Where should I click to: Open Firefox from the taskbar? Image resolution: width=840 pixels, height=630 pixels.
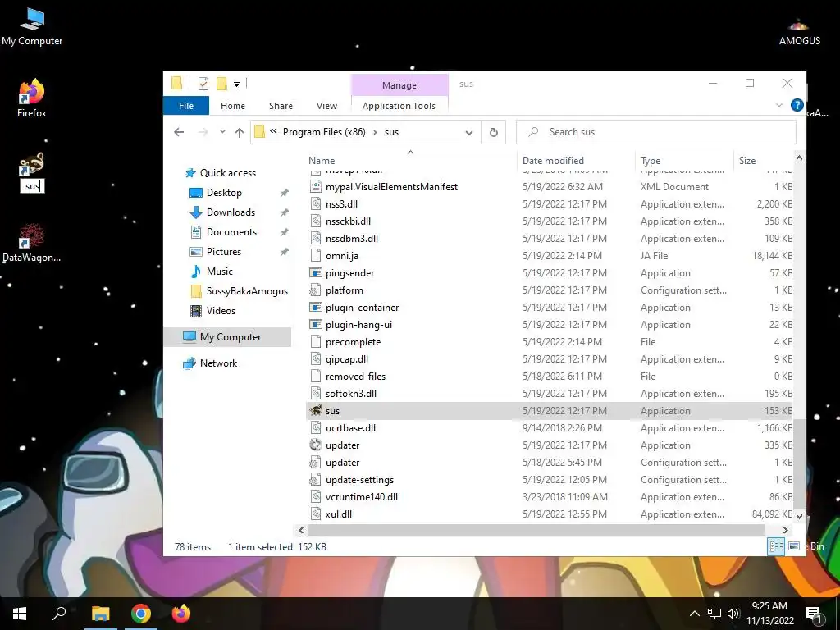pos(181,614)
